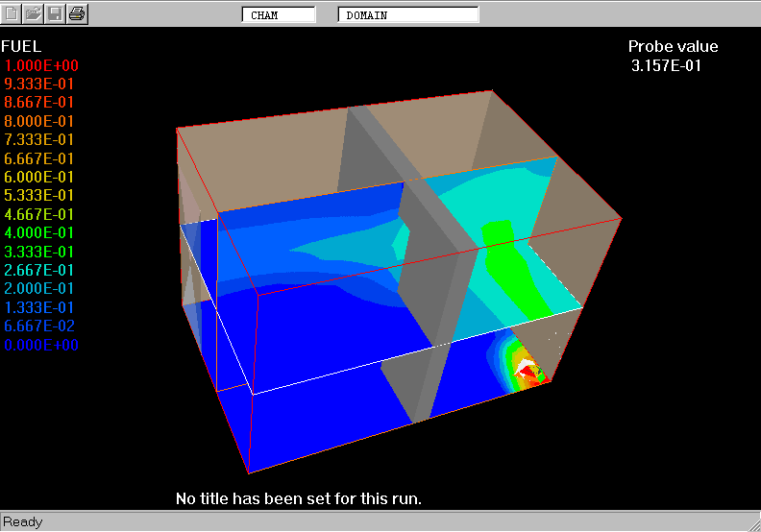Click the Ready status bar text
The image size is (761, 532).
[23, 522]
